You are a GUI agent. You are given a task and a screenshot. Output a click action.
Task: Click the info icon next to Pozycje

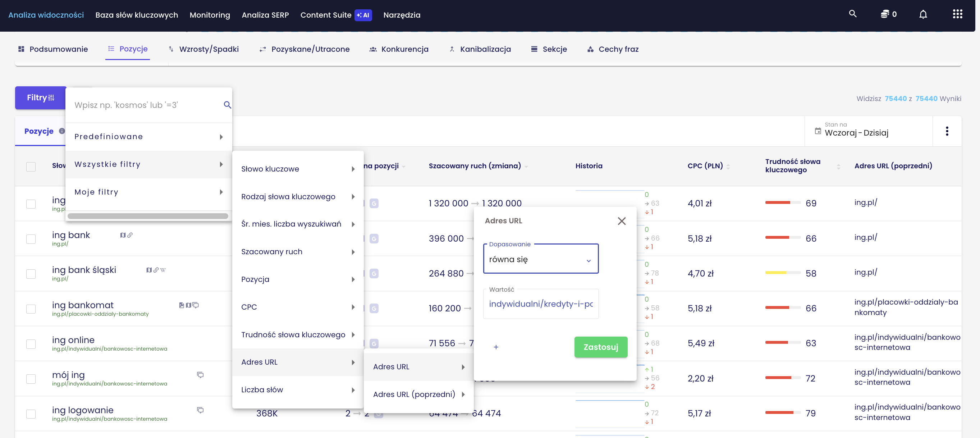coord(61,131)
